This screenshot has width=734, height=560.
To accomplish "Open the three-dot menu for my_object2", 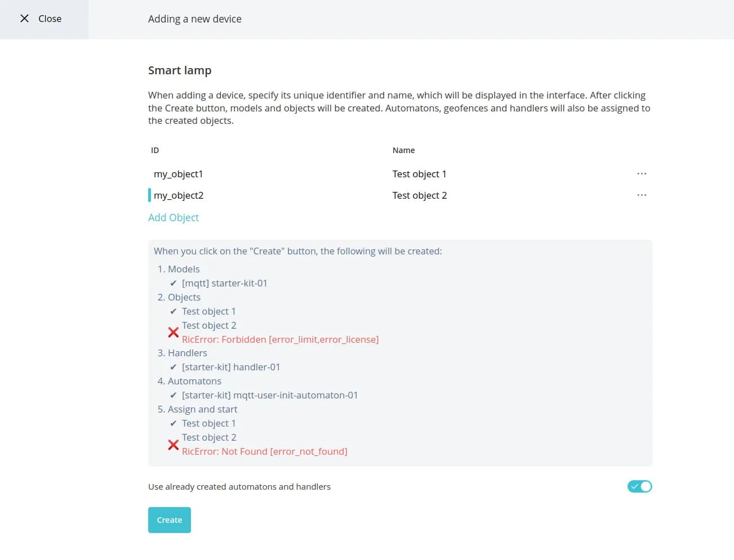I will (x=641, y=195).
